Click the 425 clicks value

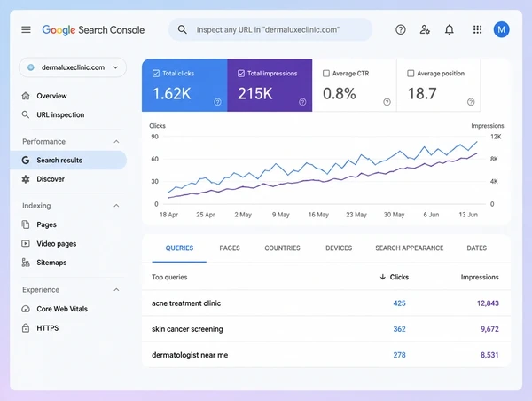[399, 303]
